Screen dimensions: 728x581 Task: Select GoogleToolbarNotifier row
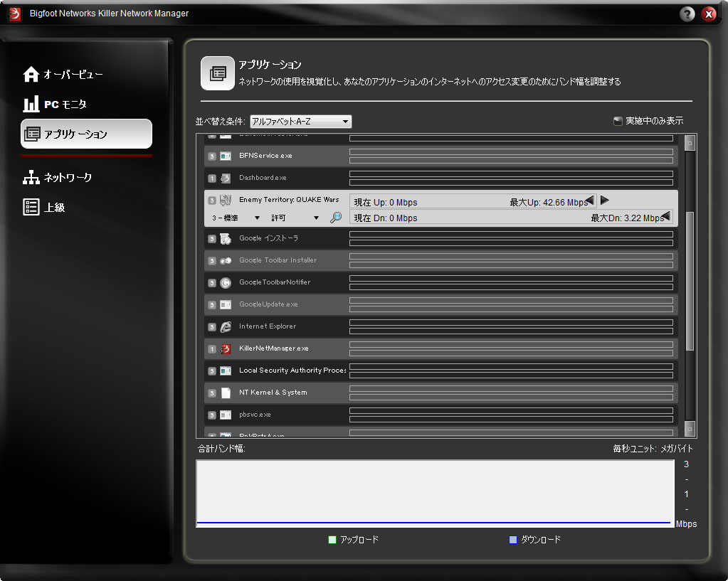441,282
